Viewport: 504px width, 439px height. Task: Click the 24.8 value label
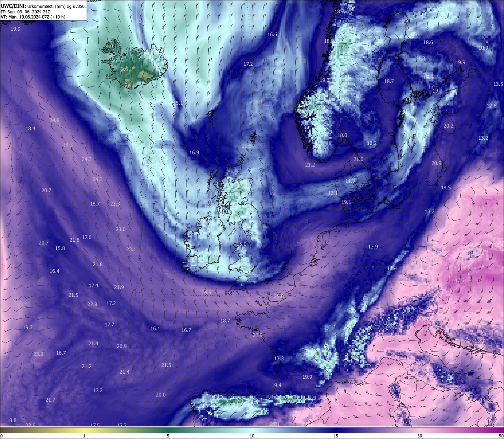pos(54,120)
